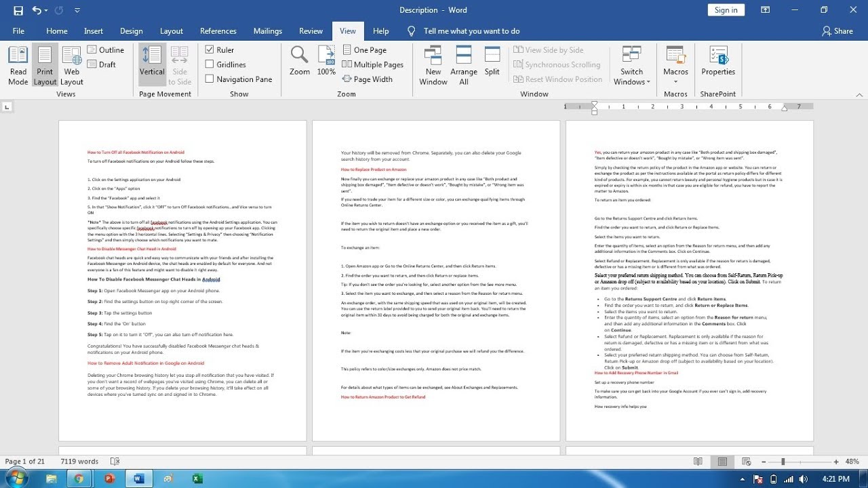Select Print Layout view
The image size is (868, 488).
pos(45,66)
